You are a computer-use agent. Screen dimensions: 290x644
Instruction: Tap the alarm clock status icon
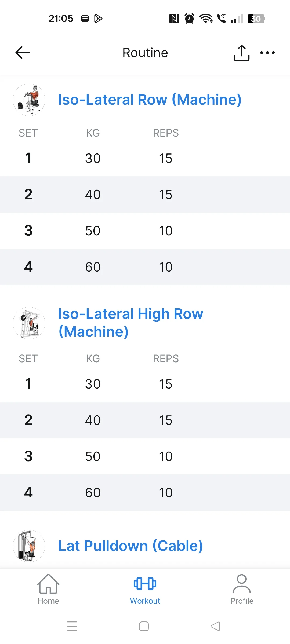189,19
